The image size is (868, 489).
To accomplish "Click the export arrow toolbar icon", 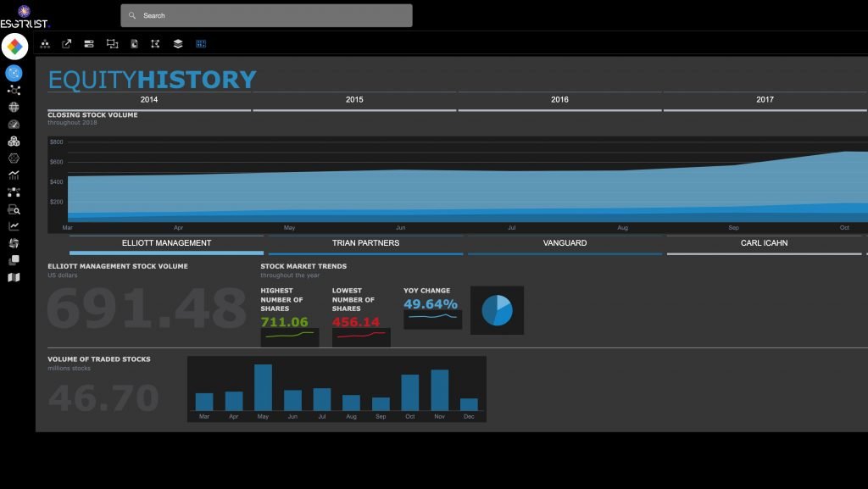I will [66, 44].
